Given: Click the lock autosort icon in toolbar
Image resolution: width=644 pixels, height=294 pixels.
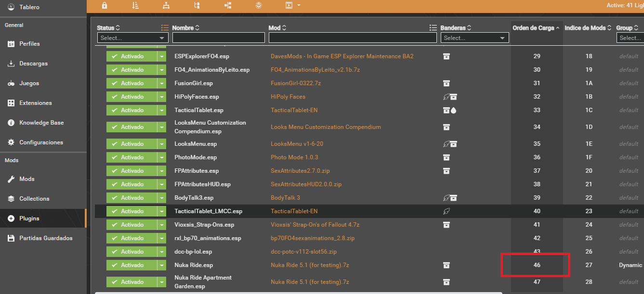Looking at the screenshot, I should click(x=105, y=5).
